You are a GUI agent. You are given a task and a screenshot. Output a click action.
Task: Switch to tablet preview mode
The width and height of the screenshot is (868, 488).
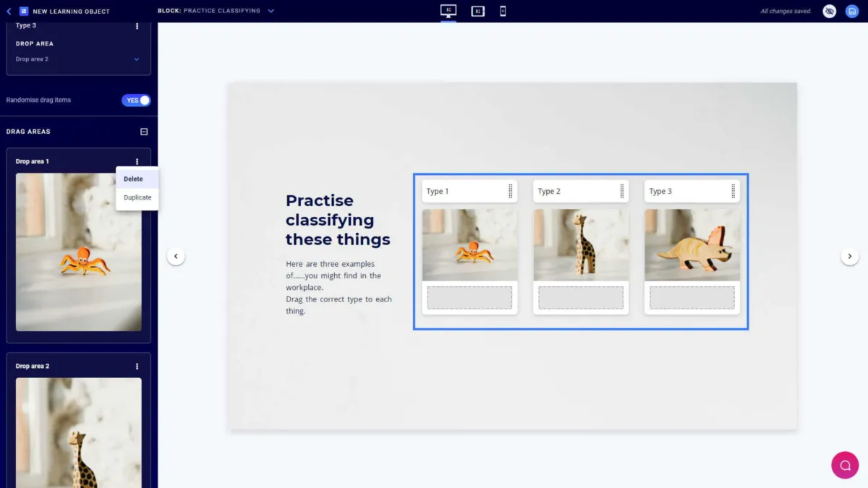click(477, 11)
